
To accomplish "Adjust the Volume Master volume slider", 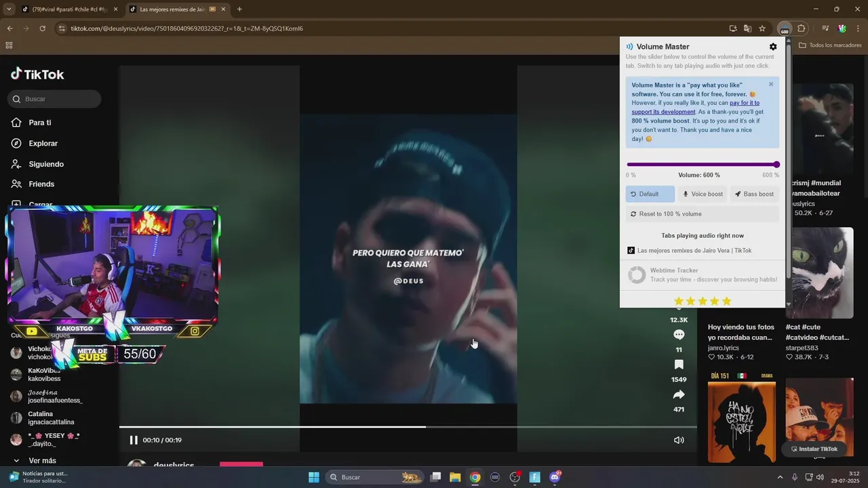I will point(702,165).
